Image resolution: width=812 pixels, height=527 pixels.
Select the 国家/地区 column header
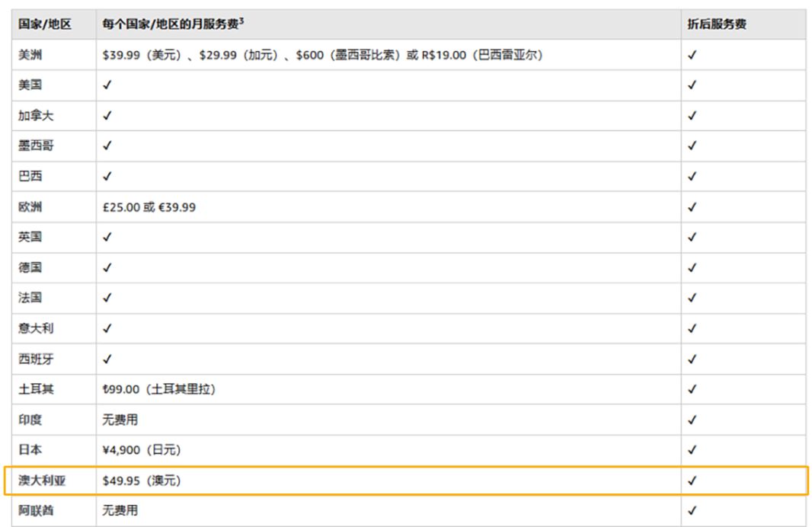[45, 24]
